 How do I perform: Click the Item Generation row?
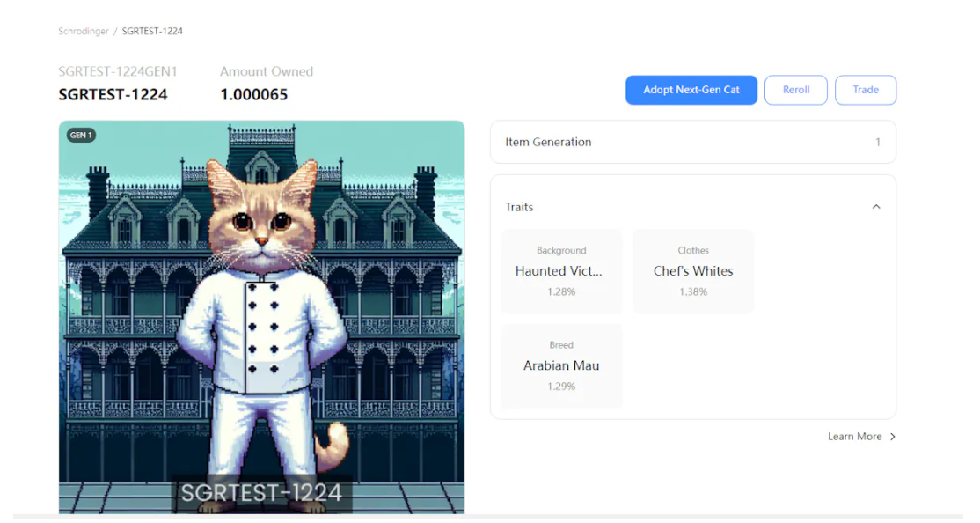coord(693,142)
